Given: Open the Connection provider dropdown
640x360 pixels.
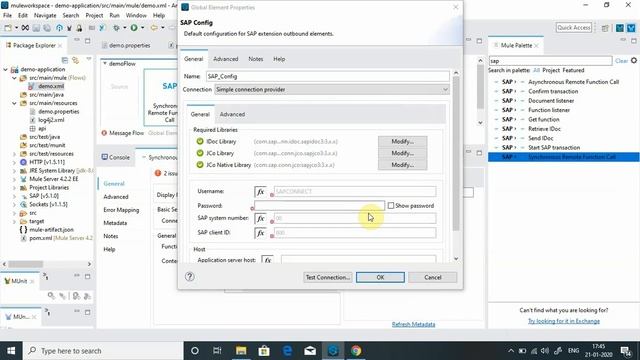Looking at the screenshot, I should [331, 89].
